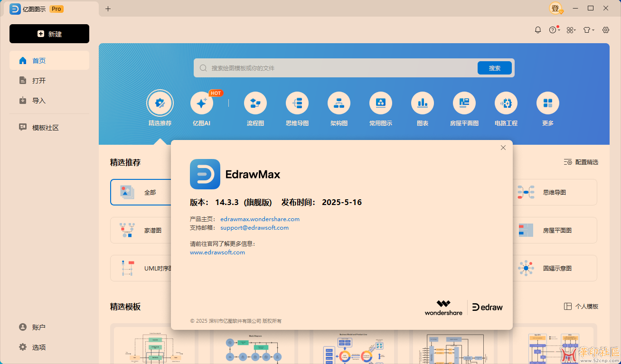The height and width of the screenshot is (364, 621).
Task: Open the 流程图 (Flowchart) category icon
Action: (255, 103)
